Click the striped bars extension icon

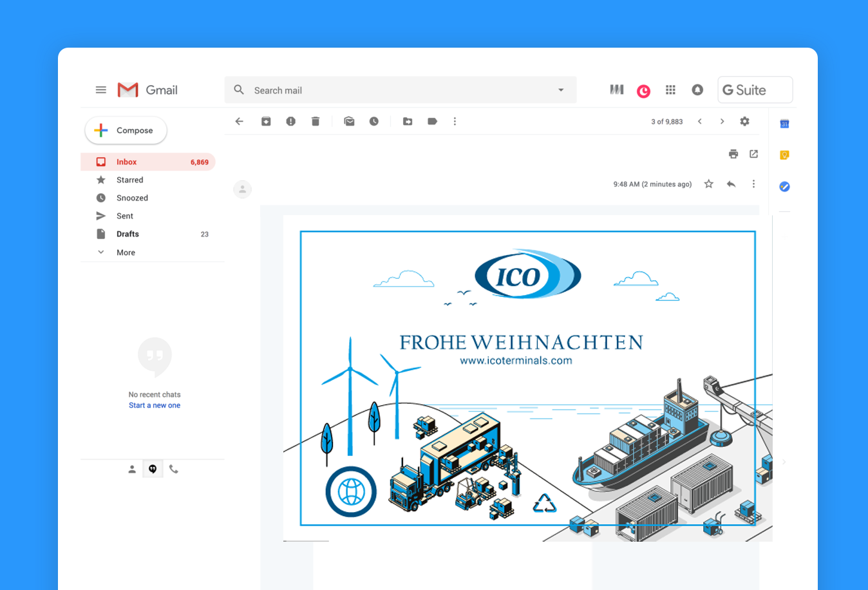[x=617, y=90]
